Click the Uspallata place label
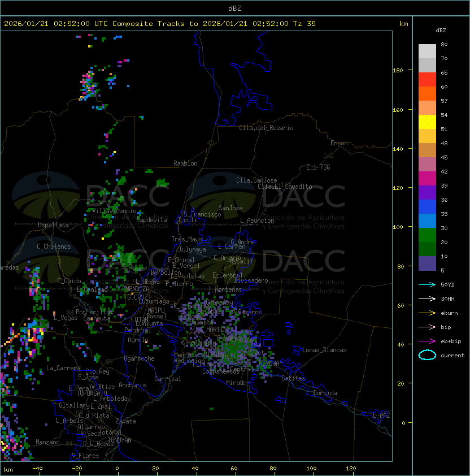This screenshot has height=476, width=470. [x=53, y=225]
